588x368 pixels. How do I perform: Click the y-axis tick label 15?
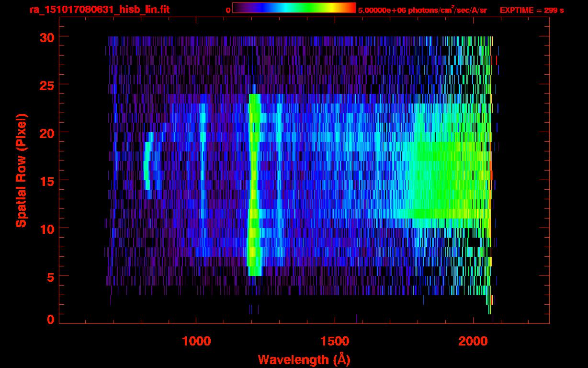46,181
